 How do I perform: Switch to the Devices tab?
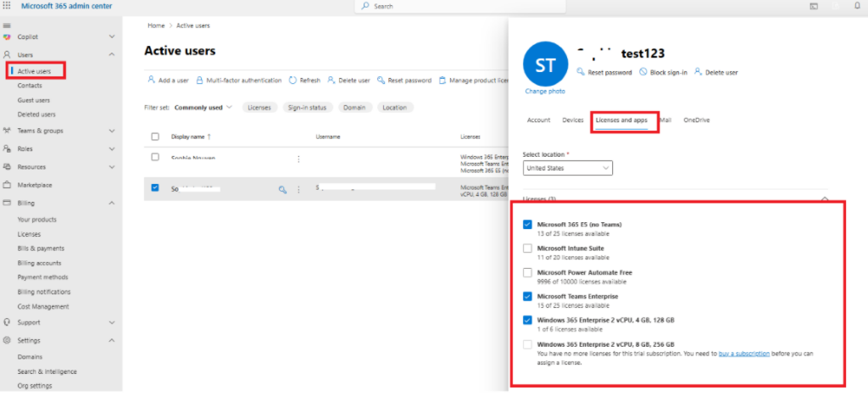(x=572, y=120)
